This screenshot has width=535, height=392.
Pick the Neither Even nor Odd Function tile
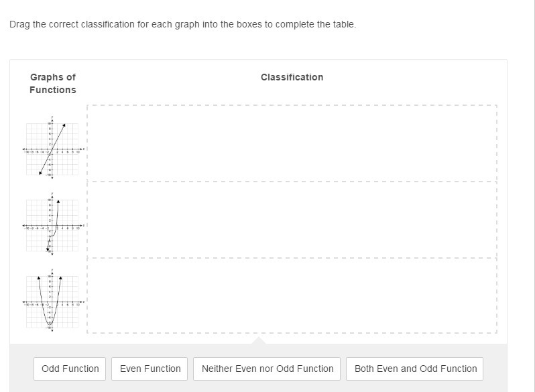[267, 369]
